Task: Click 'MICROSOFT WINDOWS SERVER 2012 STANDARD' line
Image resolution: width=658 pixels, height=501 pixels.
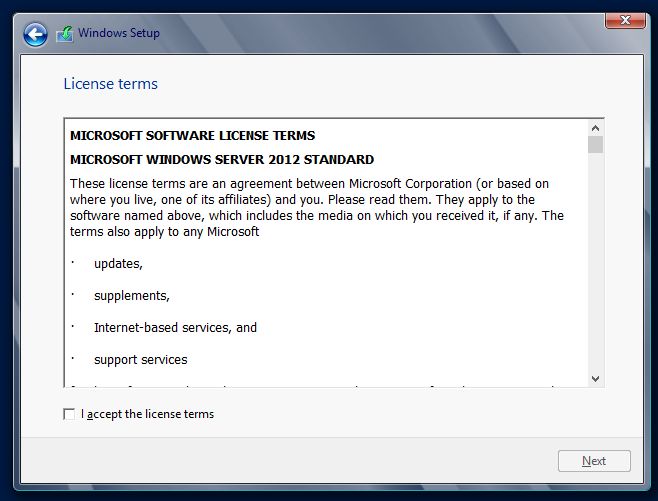Action: pos(222,159)
